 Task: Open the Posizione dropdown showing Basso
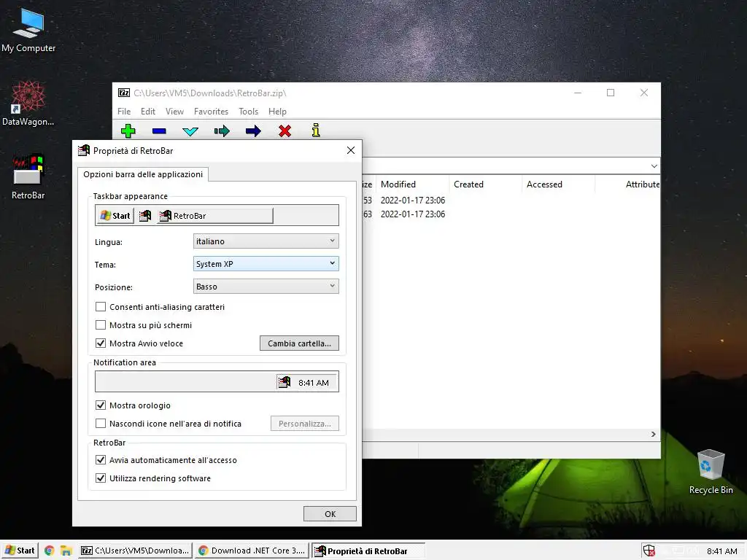pyautogui.click(x=266, y=286)
